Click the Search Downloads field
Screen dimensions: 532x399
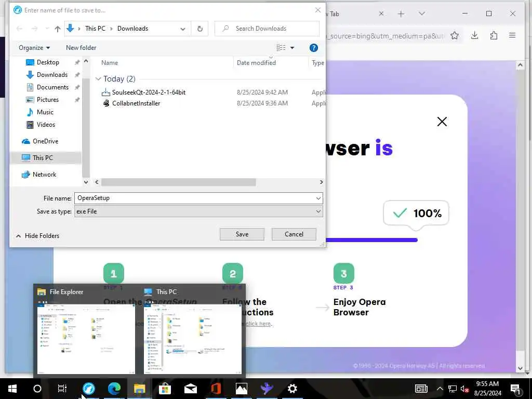click(x=267, y=29)
